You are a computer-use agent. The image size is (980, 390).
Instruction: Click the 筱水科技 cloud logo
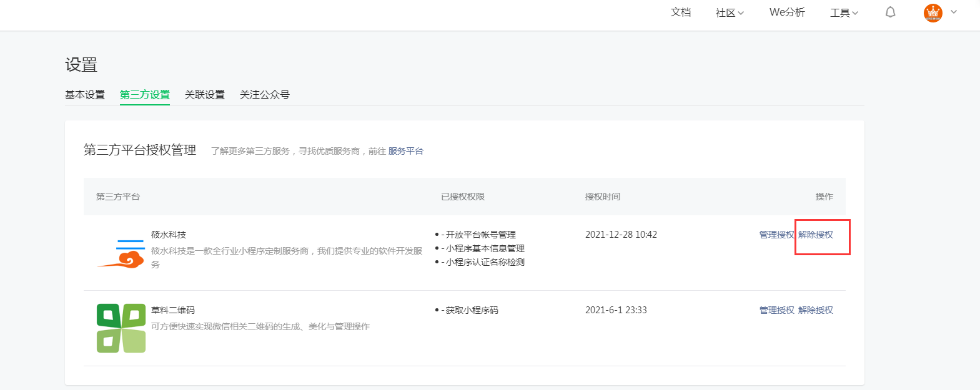121,253
